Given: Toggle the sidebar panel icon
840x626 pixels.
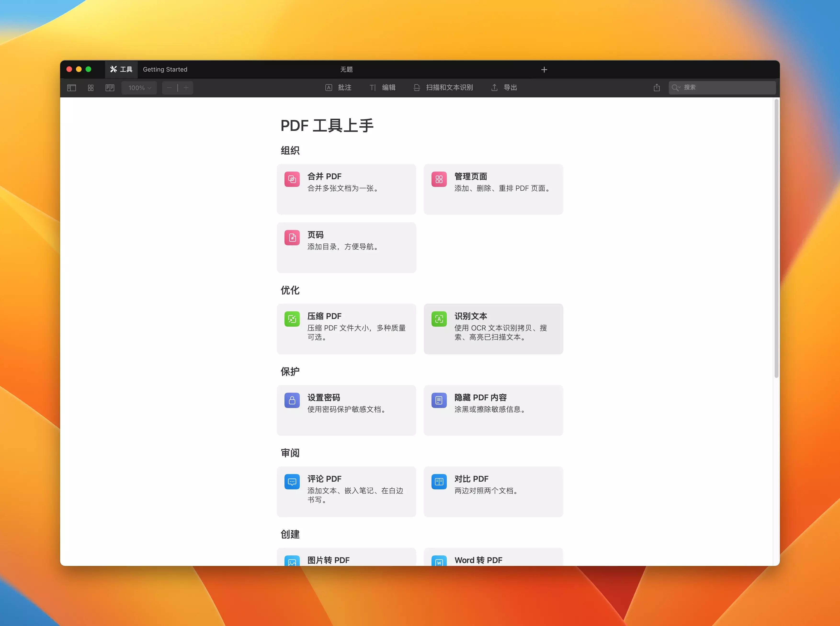Looking at the screenshot, I should click(x=72, y=88).
